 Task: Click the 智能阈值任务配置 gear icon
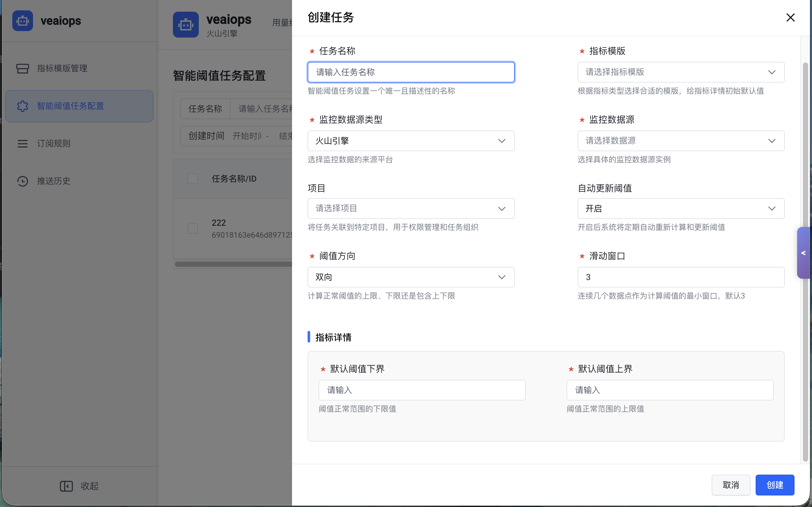(22, 106)
